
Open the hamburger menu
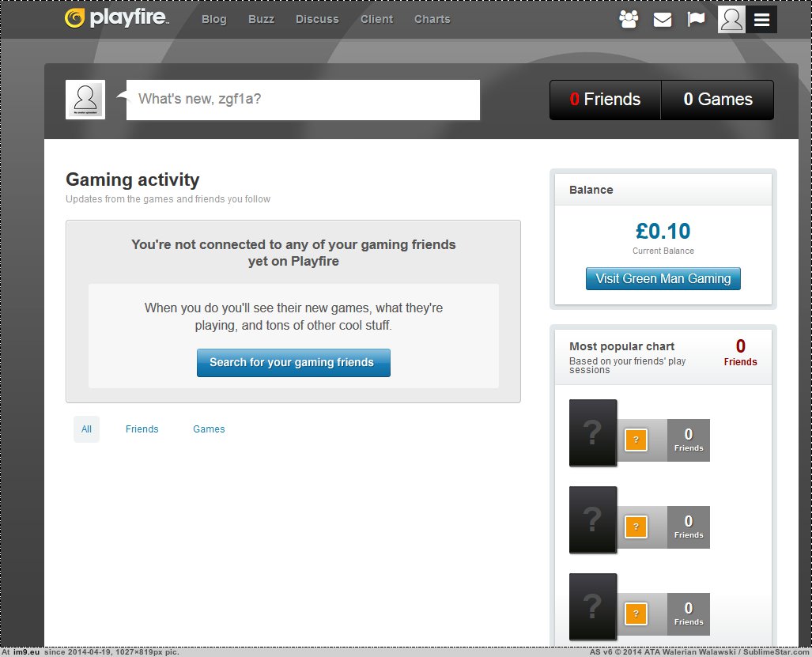[x=761, y=20]
